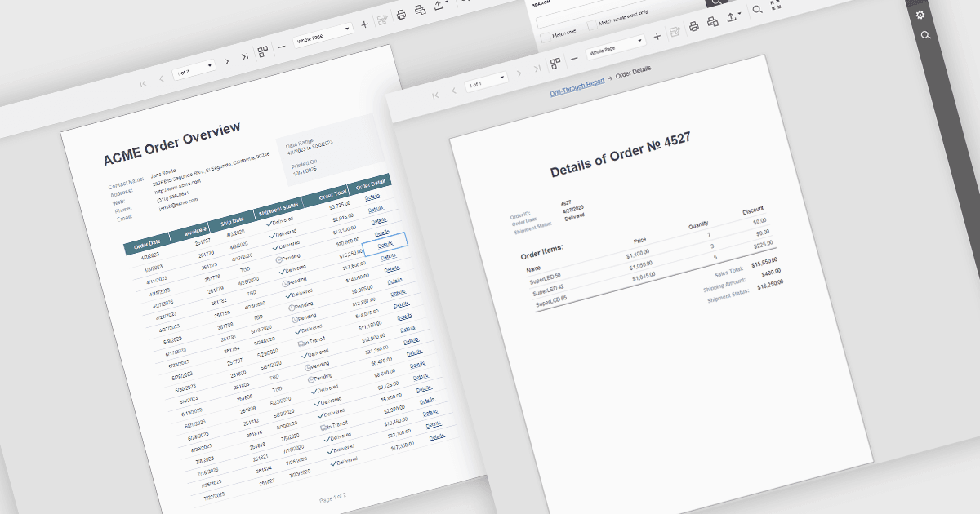The image size is (980, 514).
Task: Print the Order Overview report
Action: [401, 15]
